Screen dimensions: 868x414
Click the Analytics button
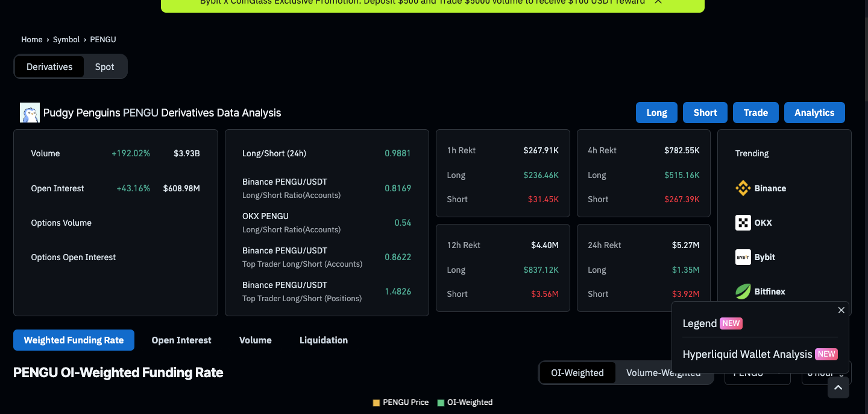point(814,113)
